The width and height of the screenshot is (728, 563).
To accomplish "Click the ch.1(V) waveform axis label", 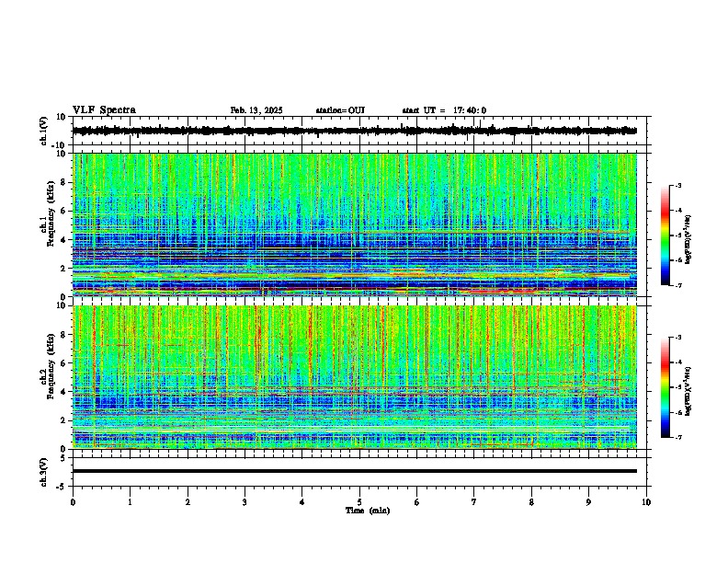I will pos(44,131).
